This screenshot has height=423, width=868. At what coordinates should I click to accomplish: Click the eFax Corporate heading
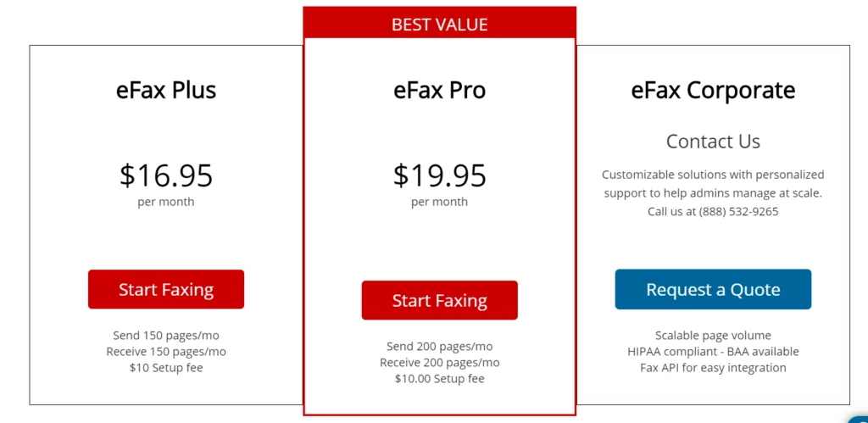(713, 90)
